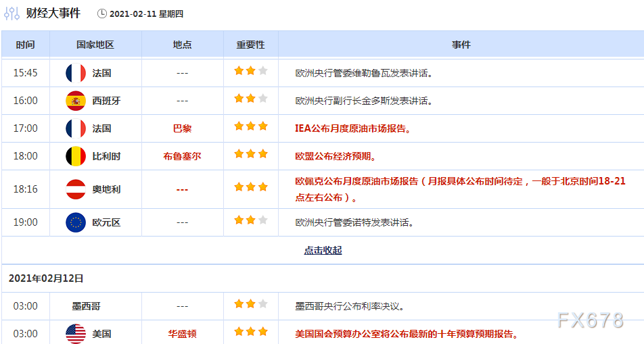The image size is (644, 344).
Task: Click the 重要性 column header
Action: tap(250, 45)
